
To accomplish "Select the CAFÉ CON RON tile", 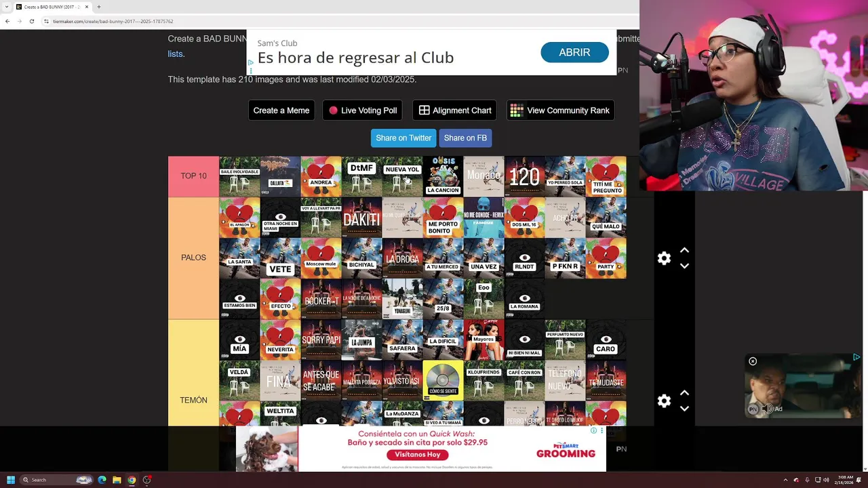I will [x=524, y=380].
